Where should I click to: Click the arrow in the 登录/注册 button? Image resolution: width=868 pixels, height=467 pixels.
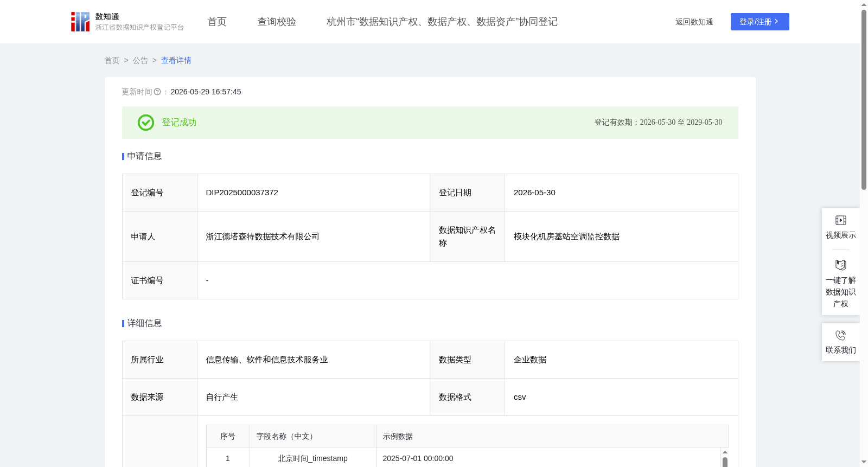pyautogui.click(x=776, y=22)
